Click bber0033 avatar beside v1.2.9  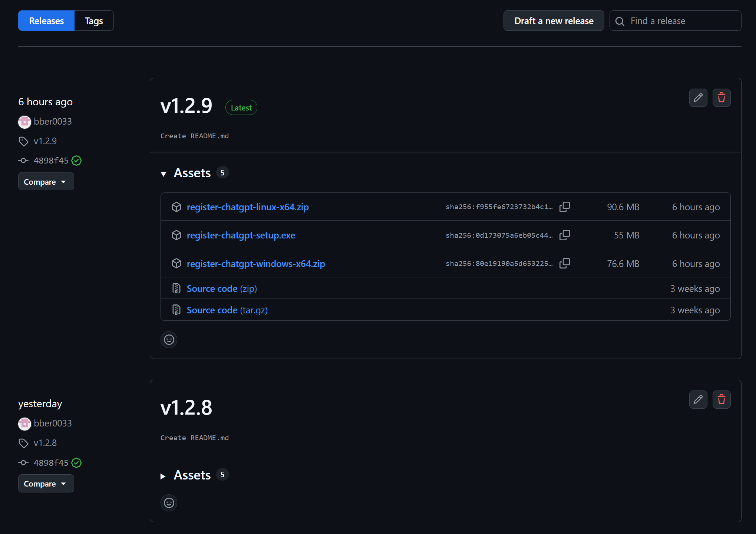[24, 122]
